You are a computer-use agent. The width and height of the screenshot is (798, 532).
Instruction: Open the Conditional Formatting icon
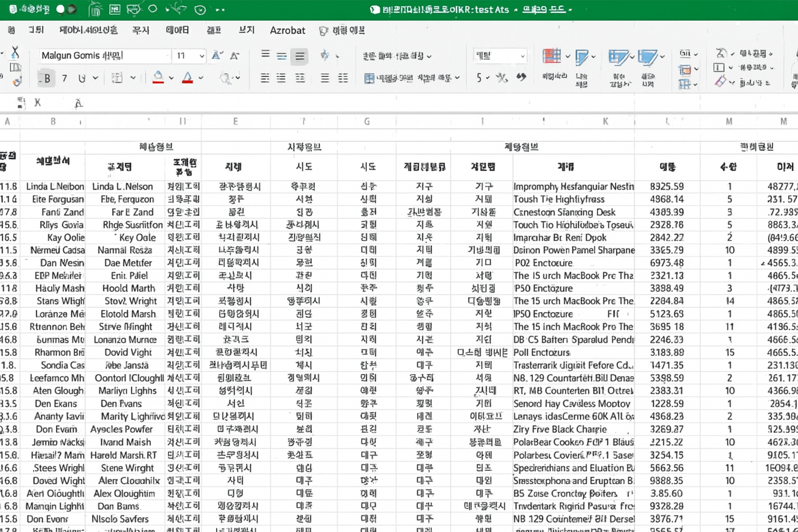[552, 57]
